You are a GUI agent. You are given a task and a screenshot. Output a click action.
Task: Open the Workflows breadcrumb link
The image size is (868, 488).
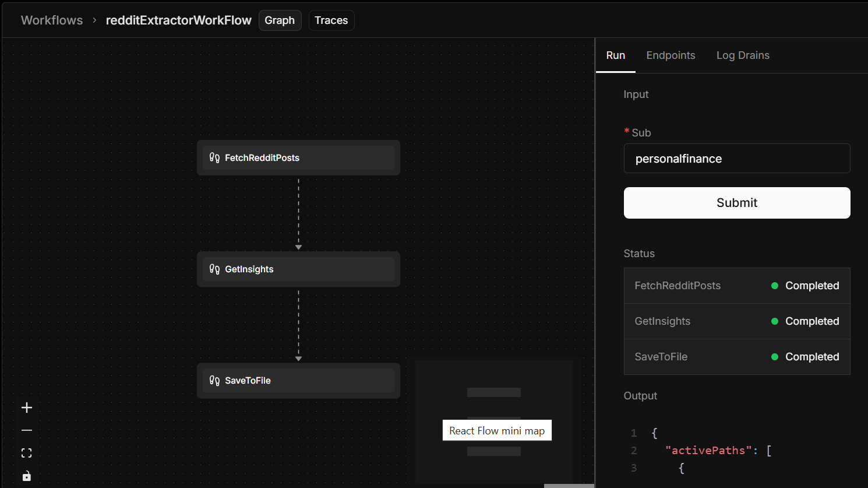point(51,20)
